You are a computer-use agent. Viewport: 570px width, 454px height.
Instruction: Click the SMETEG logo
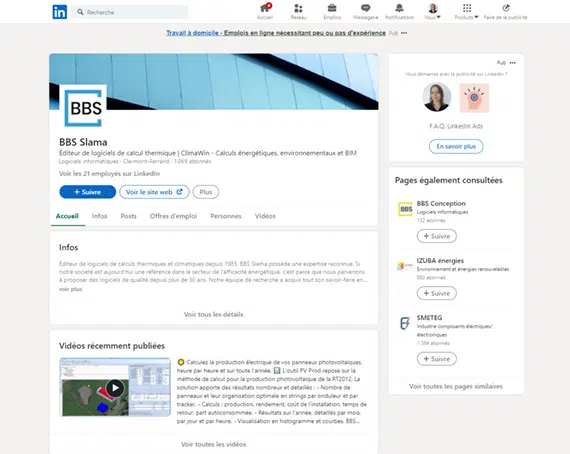pos(405,323)
